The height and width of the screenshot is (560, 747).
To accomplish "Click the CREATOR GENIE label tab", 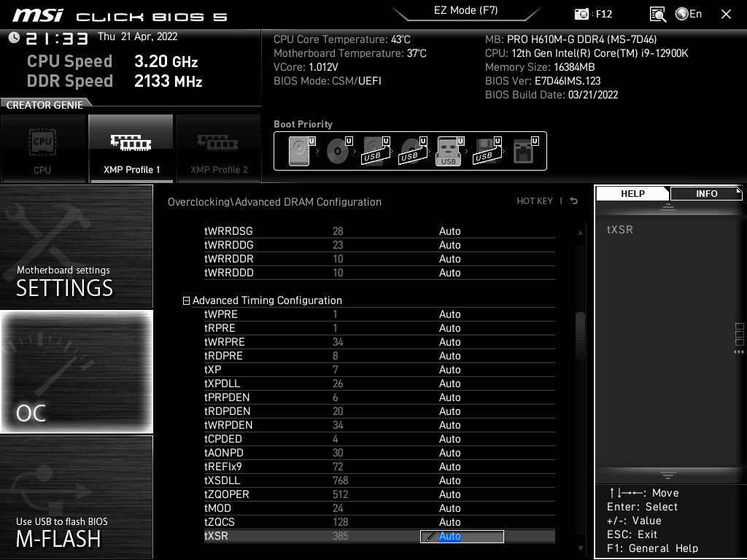I will coord(44,105).
